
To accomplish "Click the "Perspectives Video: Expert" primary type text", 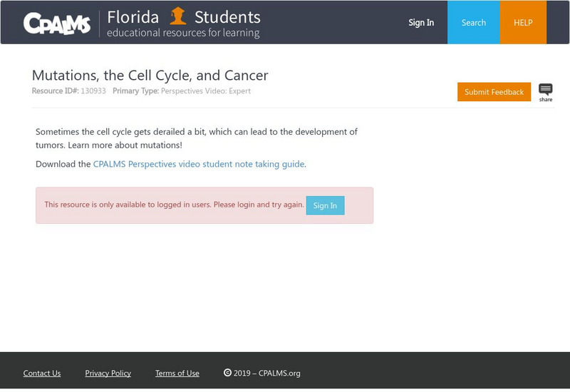I will [x=206, y=91].
